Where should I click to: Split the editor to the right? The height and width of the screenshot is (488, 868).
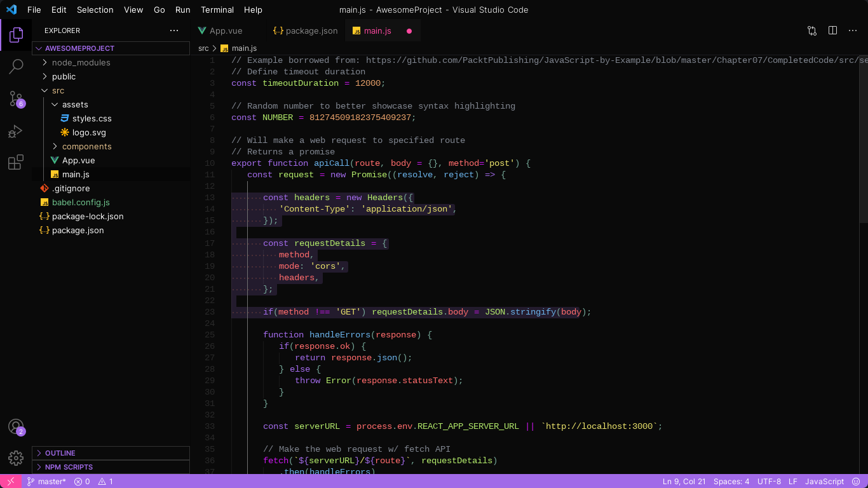(832, 30)
